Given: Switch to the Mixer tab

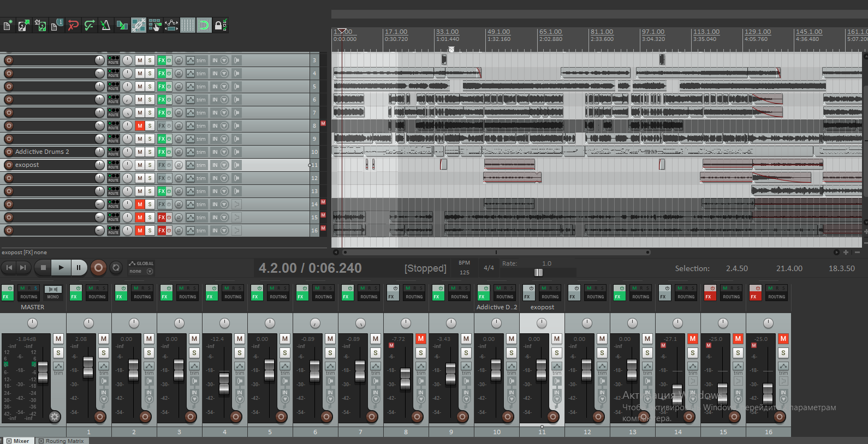Looking at the screenshot, I should point(18,441).
